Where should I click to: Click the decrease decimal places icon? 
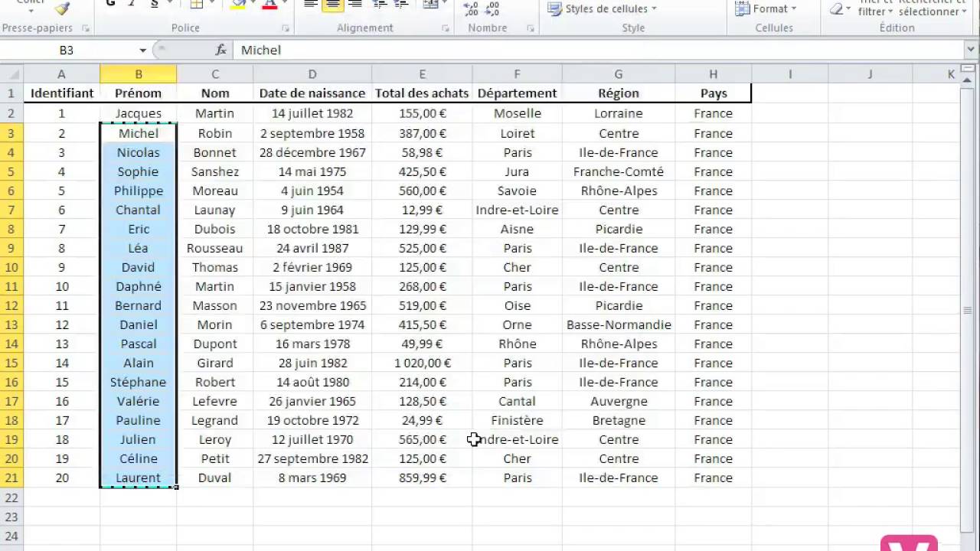(x=492, y=8)
